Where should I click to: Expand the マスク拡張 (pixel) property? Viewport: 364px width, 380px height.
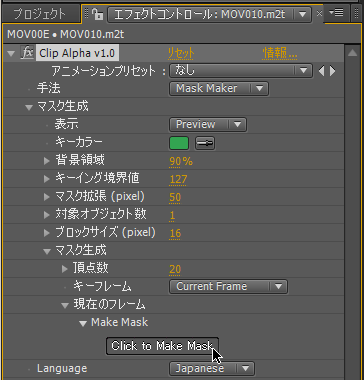coord(47,197)
